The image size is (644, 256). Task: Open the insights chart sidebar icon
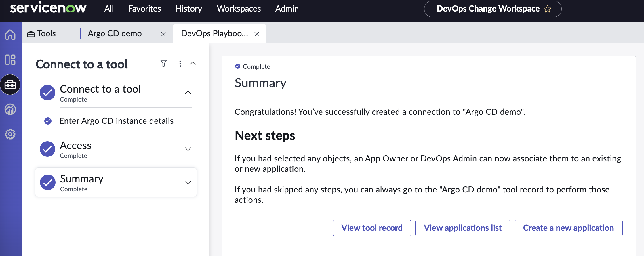click(10, 109)
